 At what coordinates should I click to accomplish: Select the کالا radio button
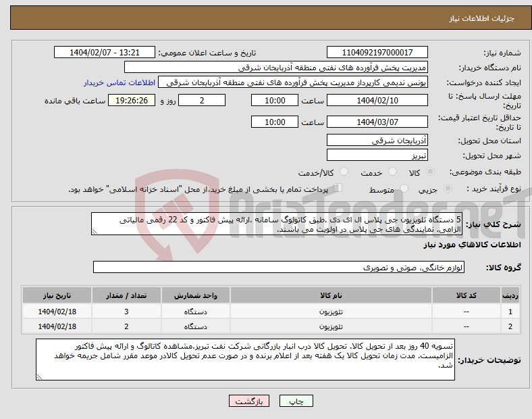click(430, 172)
